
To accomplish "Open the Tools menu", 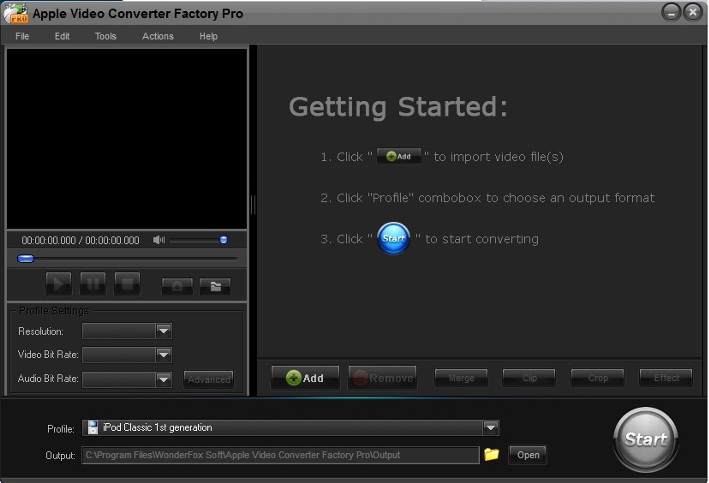I will pos(105,36).
